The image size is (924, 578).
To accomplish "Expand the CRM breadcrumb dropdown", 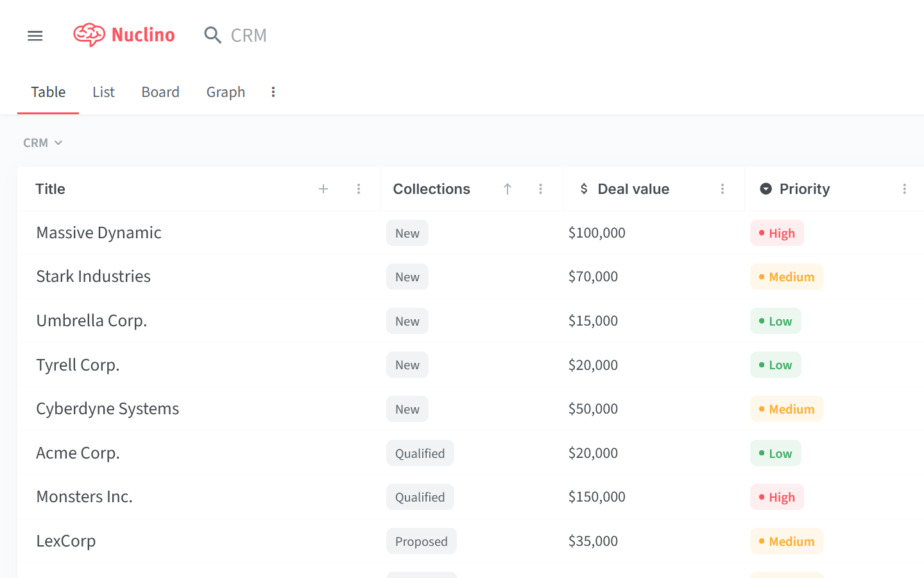I will coord(42,143).
